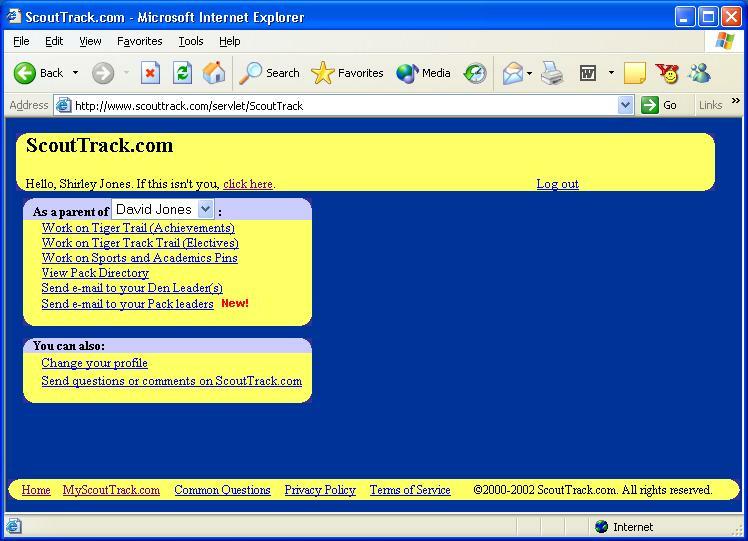Visit MyScoutTrack.com footer link
This screenshot has width=748, height=541.
tap(111, 490)
